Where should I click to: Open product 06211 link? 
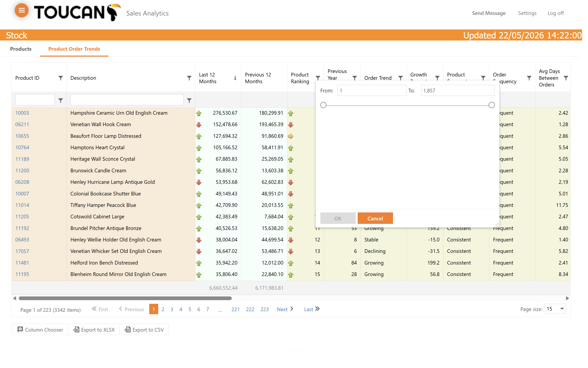pos(22,124)
